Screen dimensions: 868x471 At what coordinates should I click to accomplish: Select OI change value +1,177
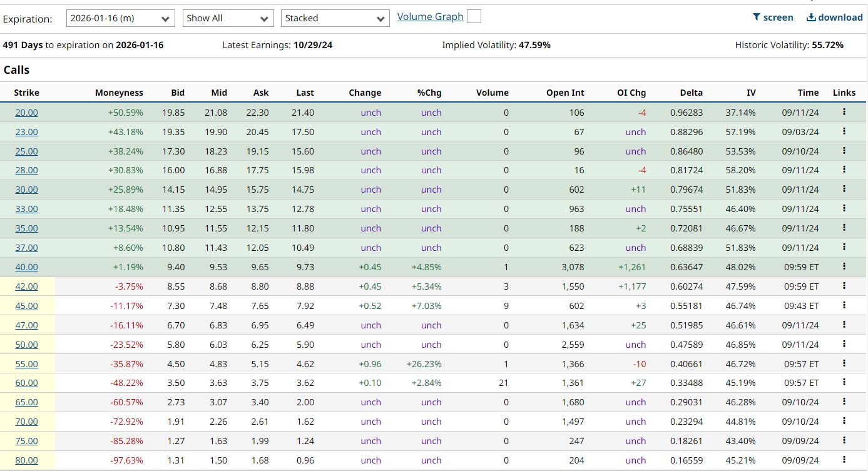(x=632, y=286)
